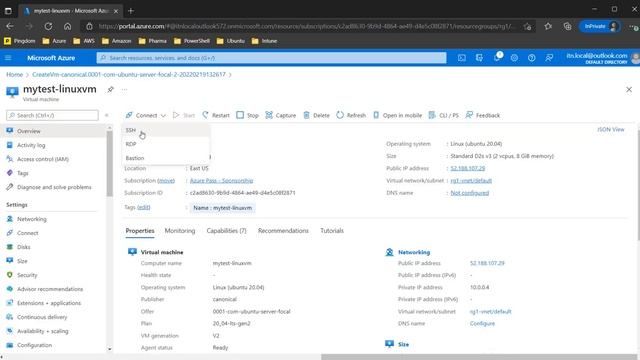Open Directories and subscriptions filter icon
The height and width of the screenshot is (360, 640).
(479, 58)
